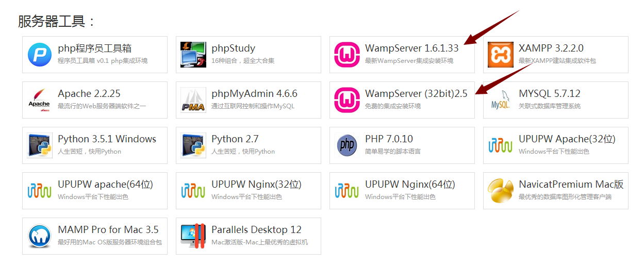Click the pink WampServer 1.6.1.33 icon
Viewport: 644px width, 265px height.
[x=347, y=54]
